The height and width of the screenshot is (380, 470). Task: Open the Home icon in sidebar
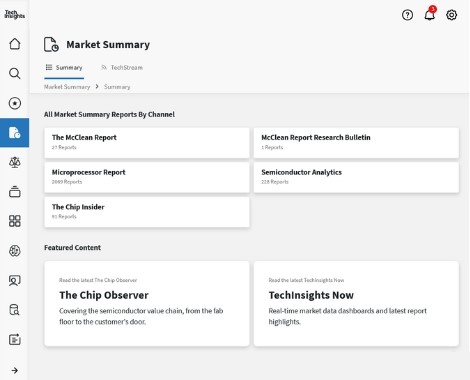point(15,44)
